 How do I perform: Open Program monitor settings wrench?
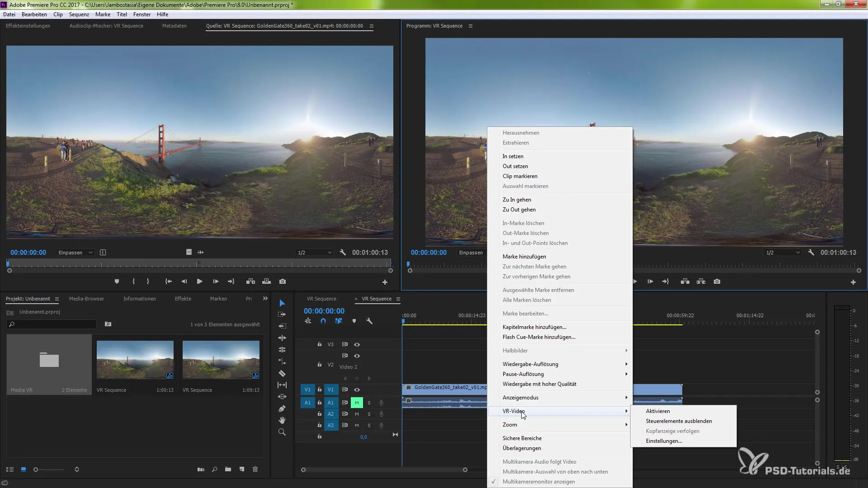(x=811, y=253)
